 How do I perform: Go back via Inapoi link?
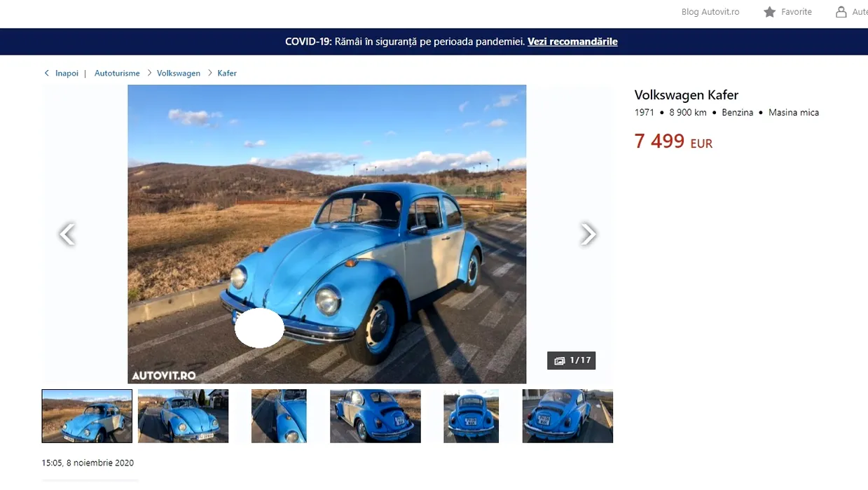point(67,73)
